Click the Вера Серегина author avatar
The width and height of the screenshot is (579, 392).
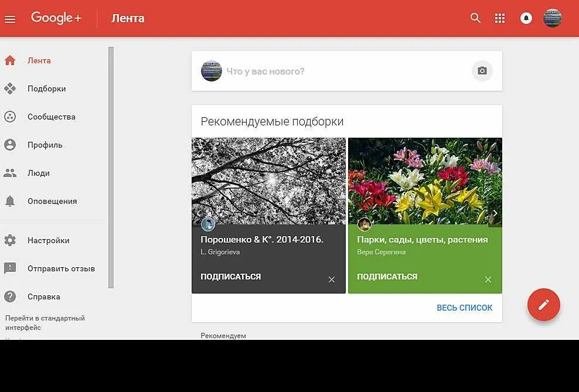pyautogui.click(x=365, y=224)
